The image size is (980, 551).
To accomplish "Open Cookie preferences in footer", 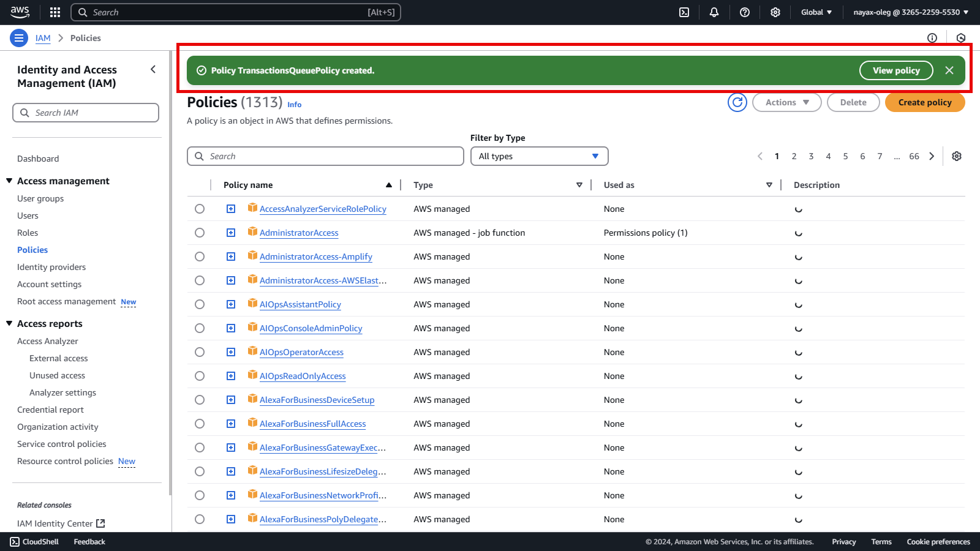I will click(x=938, y=542).
